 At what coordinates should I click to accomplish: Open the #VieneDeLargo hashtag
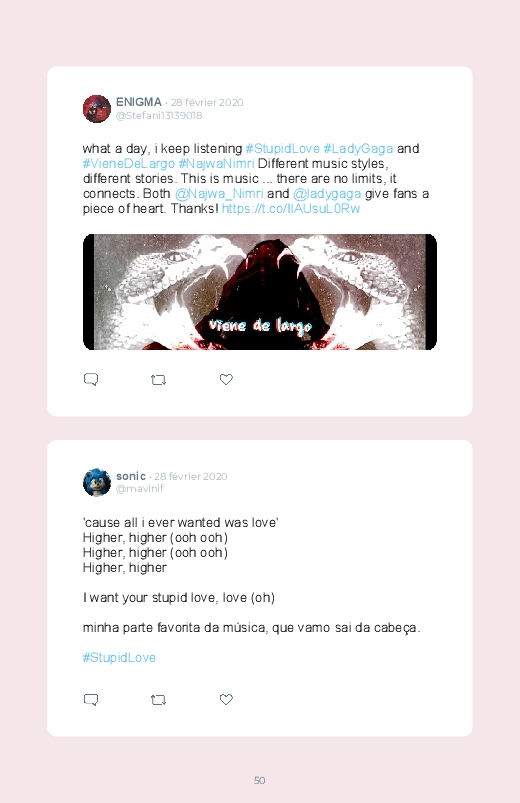129,163
